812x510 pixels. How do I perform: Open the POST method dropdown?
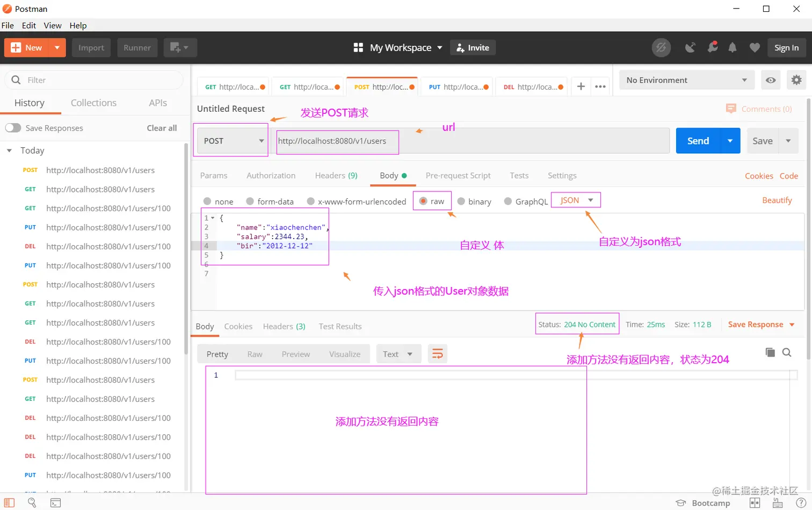pos(232,141)
